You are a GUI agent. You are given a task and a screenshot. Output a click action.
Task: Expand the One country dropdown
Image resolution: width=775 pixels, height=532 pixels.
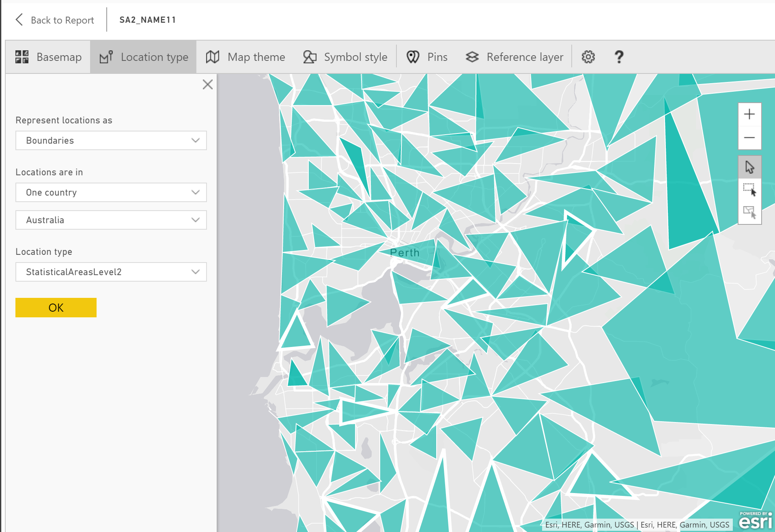tap(111, 192)
